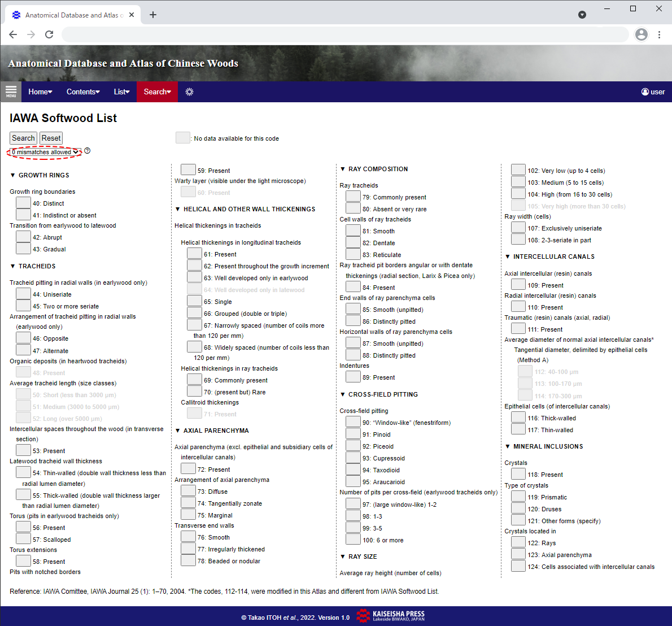Image resolution: width=672 pixels, height=626 pixels.
Task: Check 59: Present notched borders
Action: tap(188, 170)
